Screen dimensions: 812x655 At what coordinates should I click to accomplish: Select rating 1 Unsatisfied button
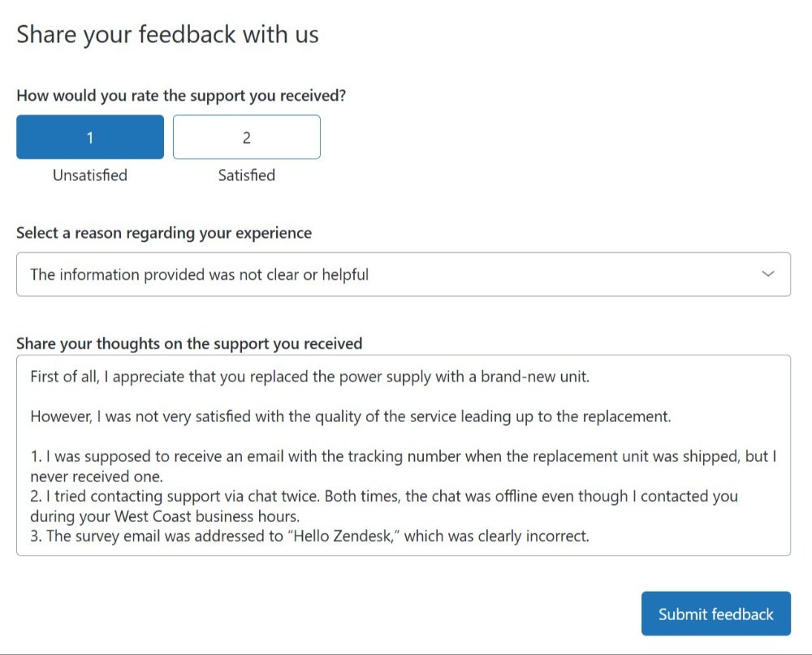[x=90, y=137]
